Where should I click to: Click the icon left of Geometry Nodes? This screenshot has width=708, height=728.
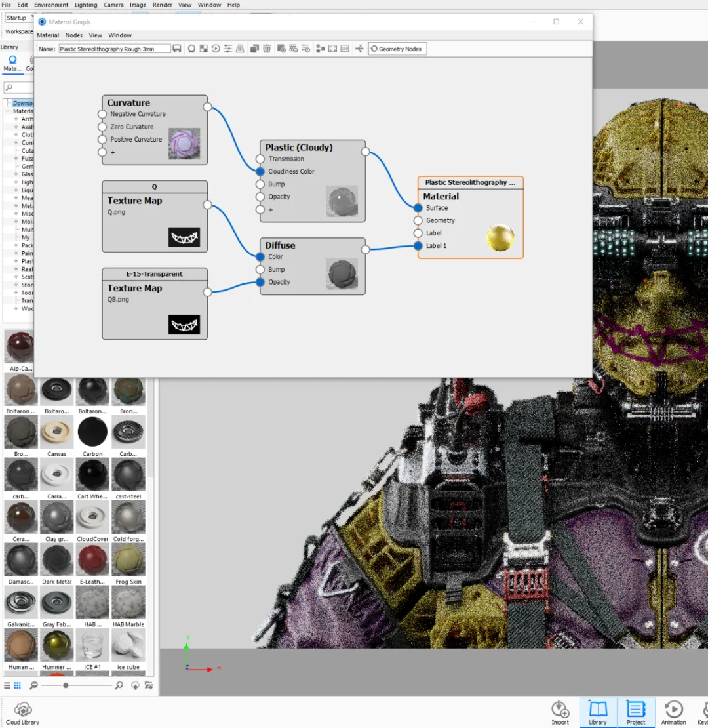tap(359, 49)
